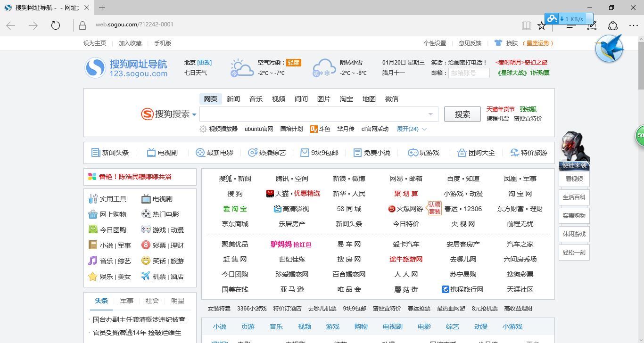Open 团购大全 house icon link
644x343 pixels.
476,153
